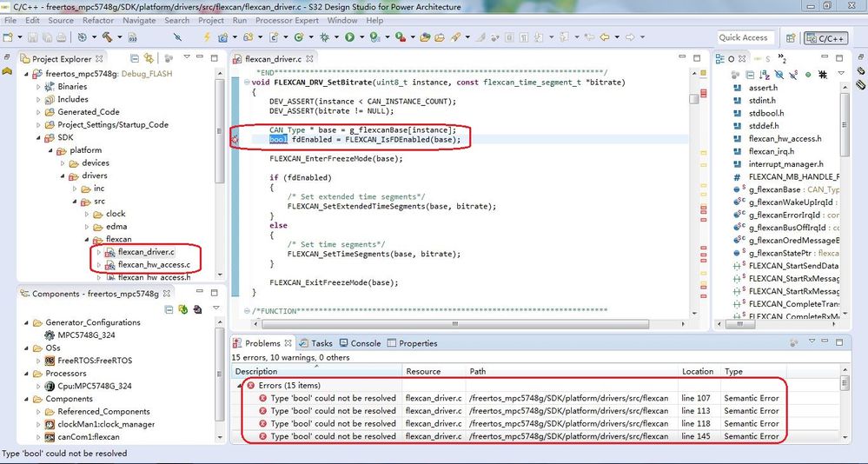868x464 pixels.
Task: Collapse all in Project Explorer
Action: pos(134,58)
